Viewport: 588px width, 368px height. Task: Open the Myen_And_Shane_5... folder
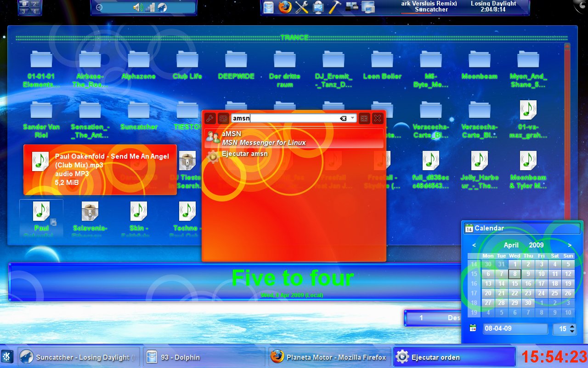528,69
